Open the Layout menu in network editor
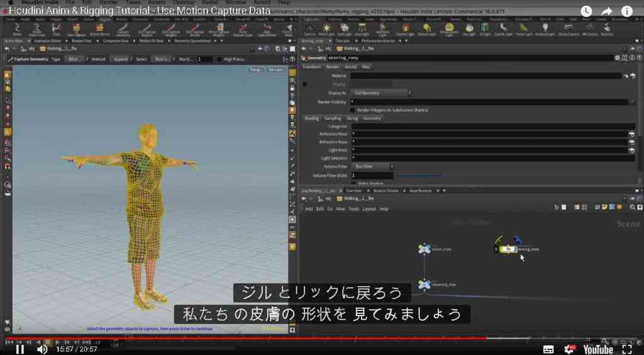644x355 pixels. 369,209
